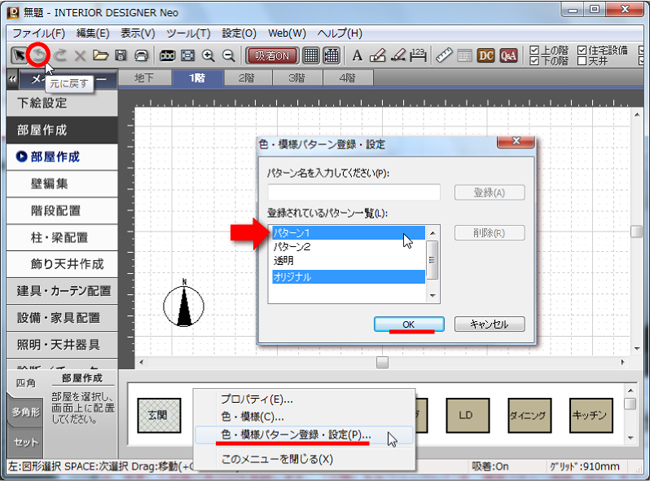Click the zoom out magnifier icon
Screen dimensions: 650x481
[x=228, y=55]
